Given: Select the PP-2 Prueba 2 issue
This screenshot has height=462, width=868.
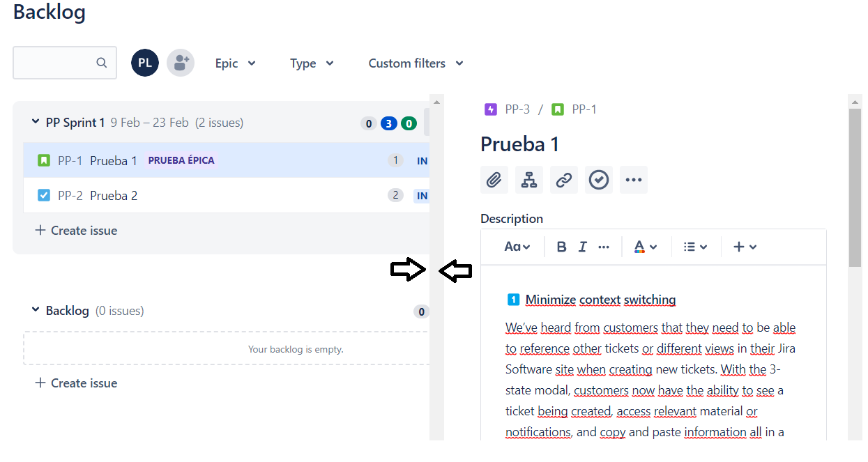Looking at the screenshot, I should (114, 196).
